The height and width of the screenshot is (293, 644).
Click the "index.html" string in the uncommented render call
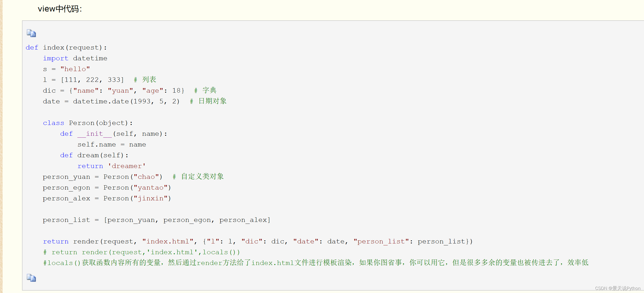click(x=168, y=241)
